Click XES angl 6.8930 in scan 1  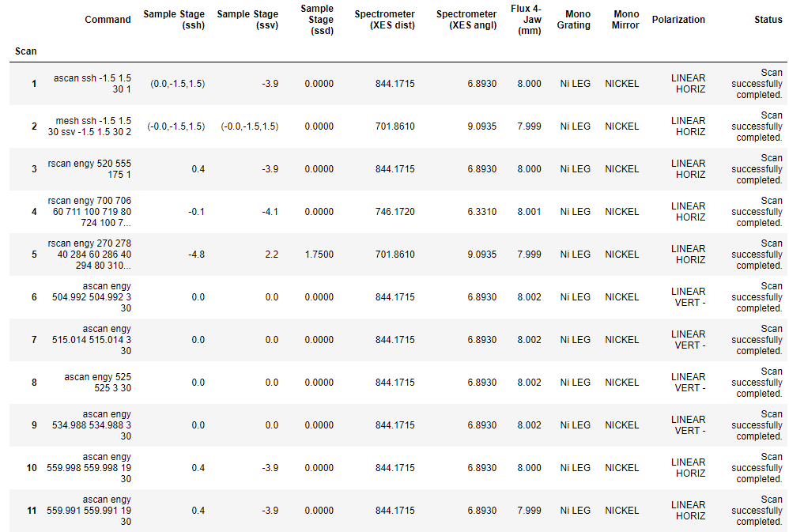[482, 84]
